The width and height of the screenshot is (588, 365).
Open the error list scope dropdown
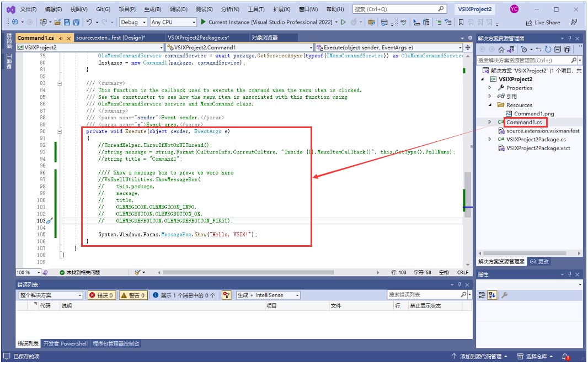pyautogui.click(x=51, y=295)
